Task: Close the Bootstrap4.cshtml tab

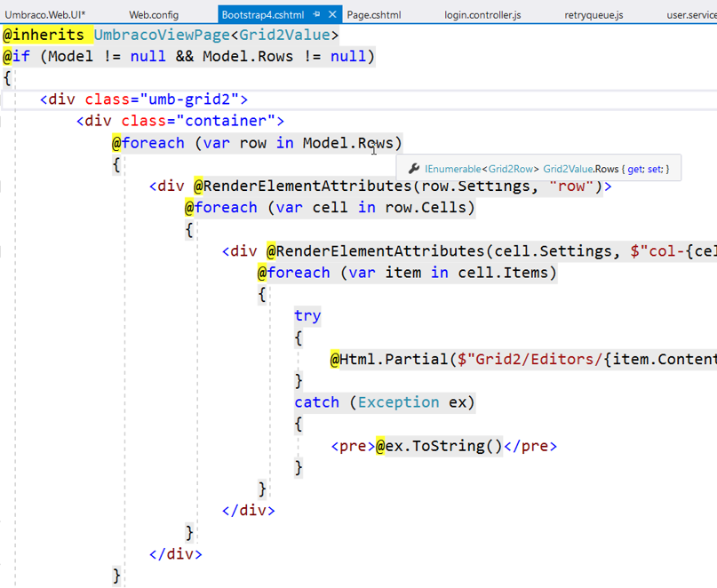Action: pos(332,14)
